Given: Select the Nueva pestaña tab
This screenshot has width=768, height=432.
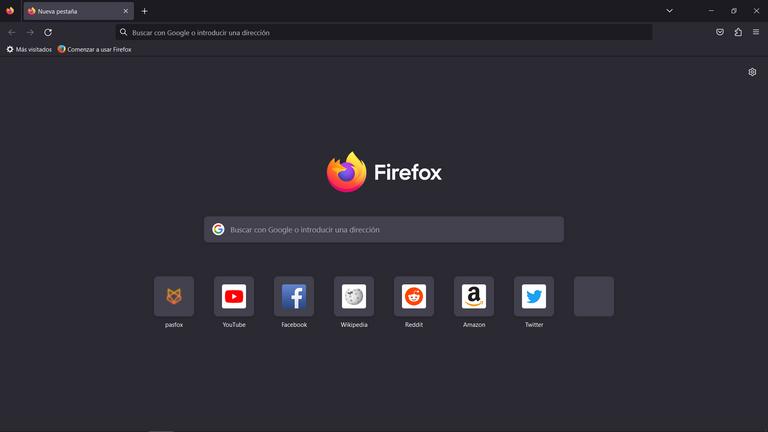Looking at the screenshot, I should click(78, 11).
